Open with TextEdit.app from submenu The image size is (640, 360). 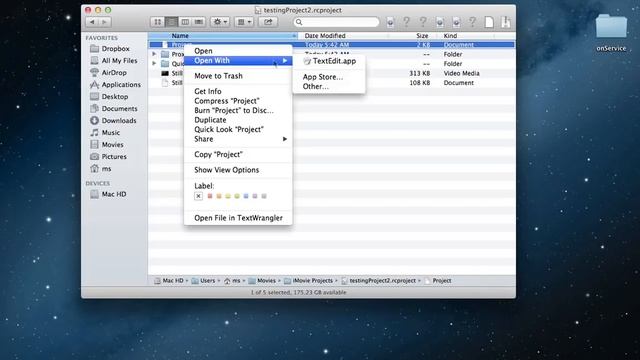(x=329, y=61)
